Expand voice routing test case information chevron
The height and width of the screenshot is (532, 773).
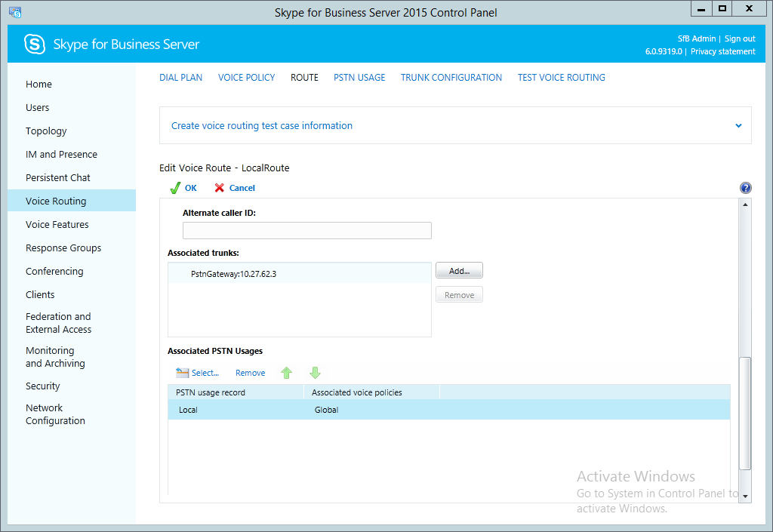(738, 126)
